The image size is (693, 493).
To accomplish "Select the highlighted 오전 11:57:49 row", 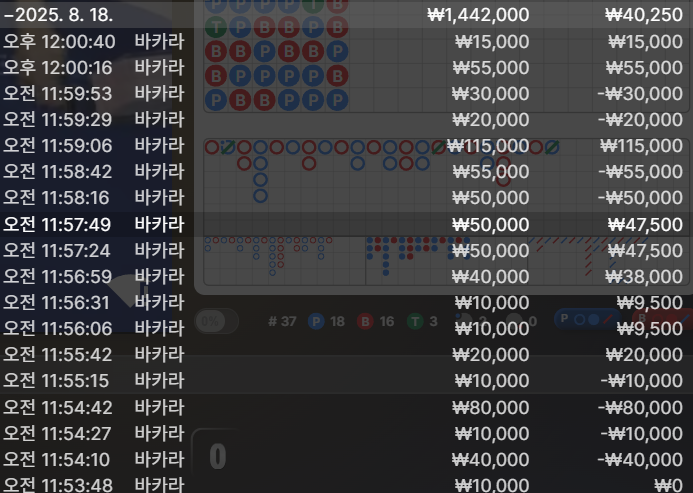I will tap(346, 225).
